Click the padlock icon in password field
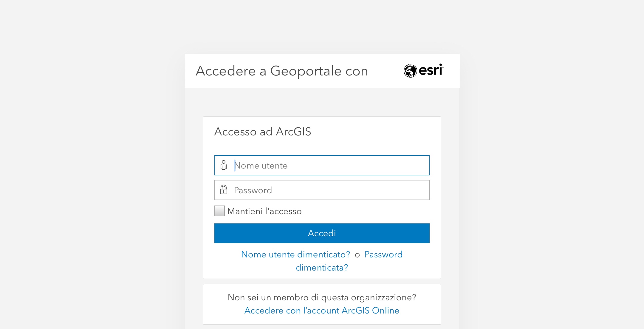Screen dimensions: 644x329 (224, 190)
